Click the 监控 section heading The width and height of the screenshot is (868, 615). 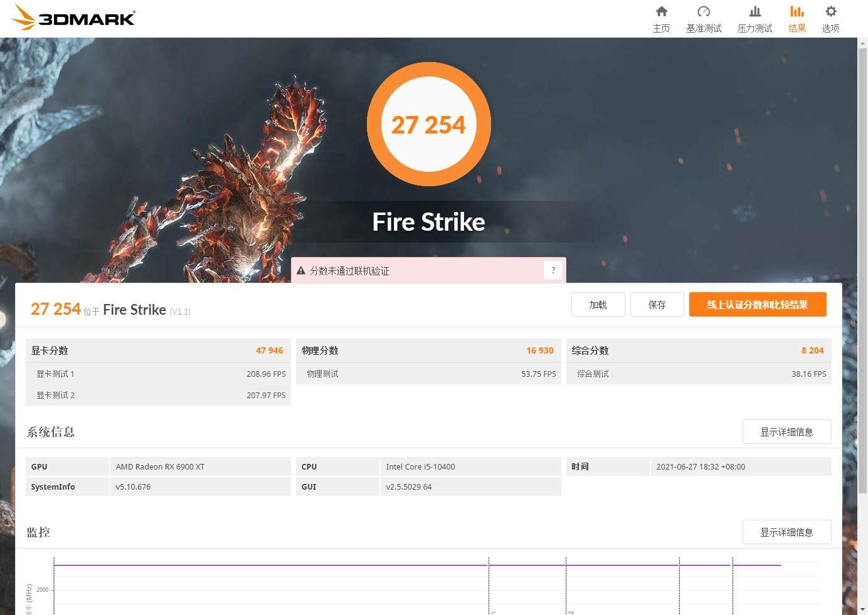38,532
